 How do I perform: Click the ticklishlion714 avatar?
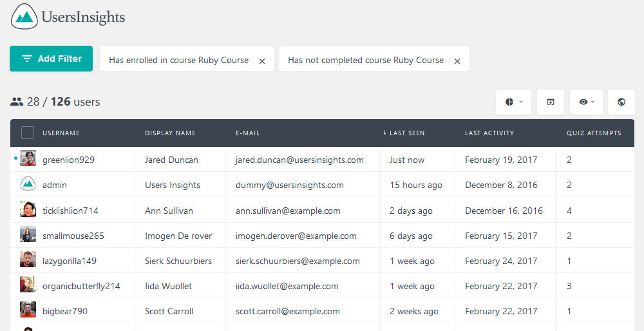[28, 209]
